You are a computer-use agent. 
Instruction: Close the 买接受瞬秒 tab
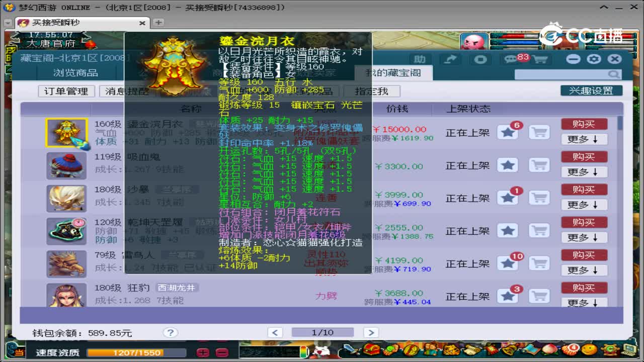pos(142,23)
